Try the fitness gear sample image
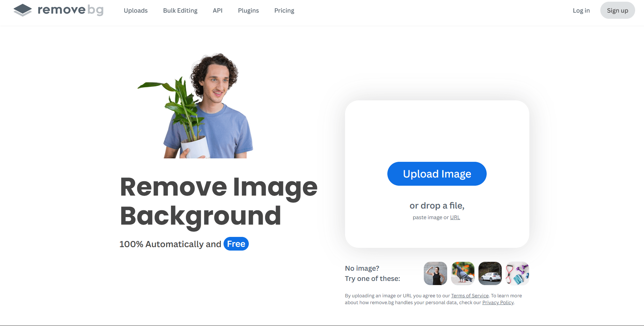The image size is (644, 326). (x=517, y=273)
